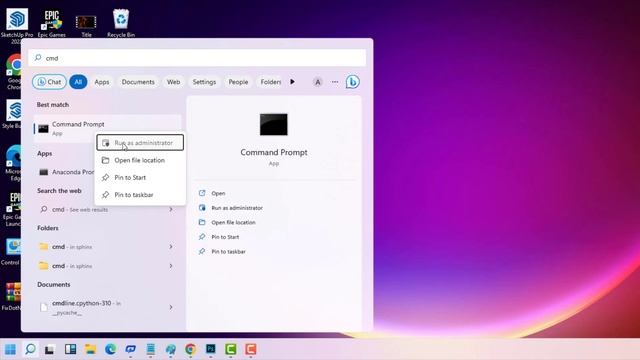Click the cmd search input field
This screenshot has height=360, width=640.
197,58
